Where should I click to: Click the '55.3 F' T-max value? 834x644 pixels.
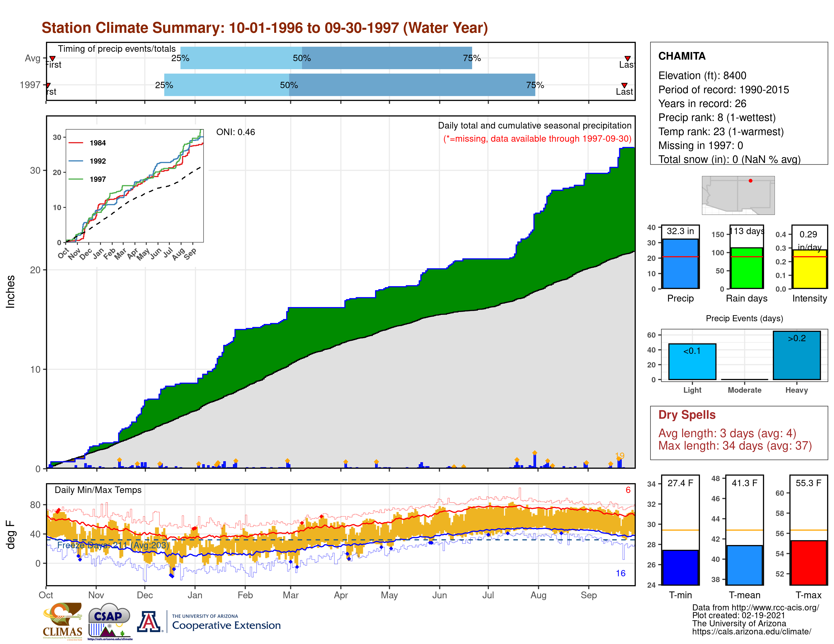(x=808, y=483)
